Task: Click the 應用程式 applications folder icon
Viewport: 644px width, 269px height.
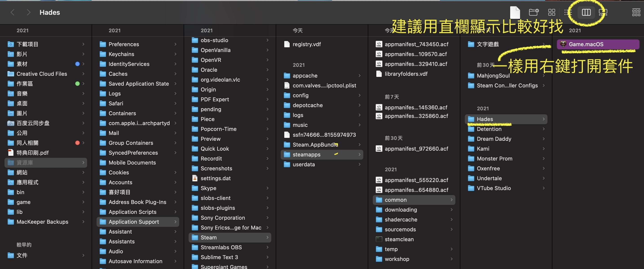Action: pyautogui.click(x=11, y=182)
